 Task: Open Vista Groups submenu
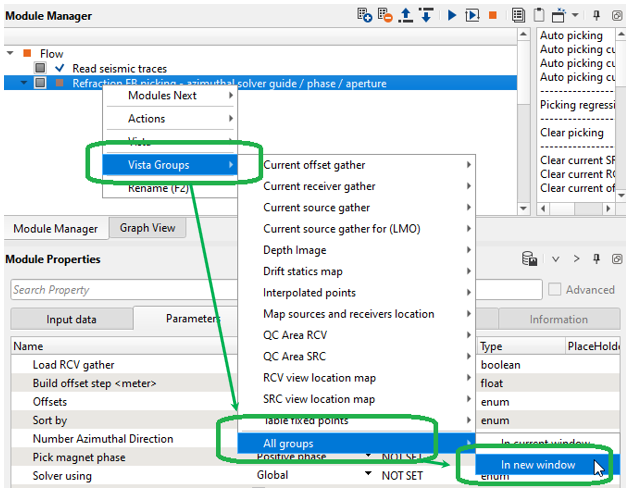tap(162, 164)
